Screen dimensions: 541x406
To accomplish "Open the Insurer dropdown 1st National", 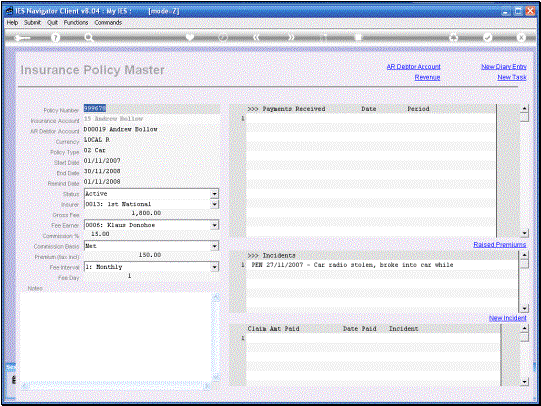I will point(215,204).
